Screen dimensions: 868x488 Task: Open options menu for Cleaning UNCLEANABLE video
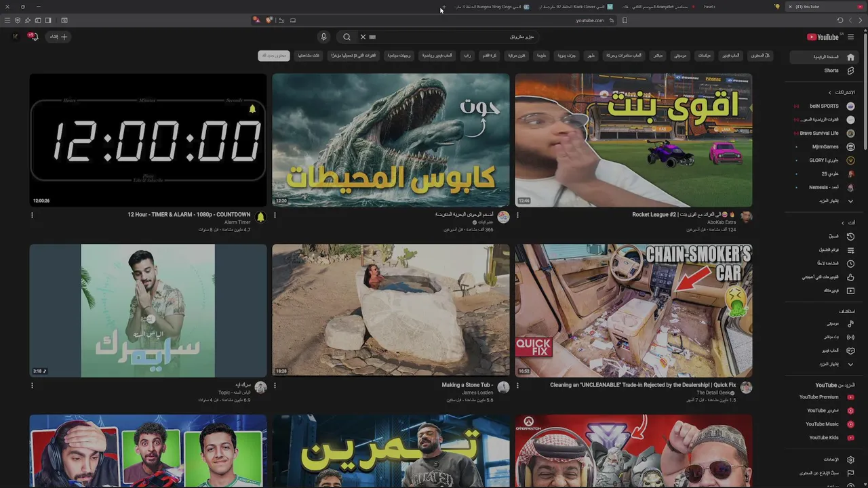coord(517,386)
